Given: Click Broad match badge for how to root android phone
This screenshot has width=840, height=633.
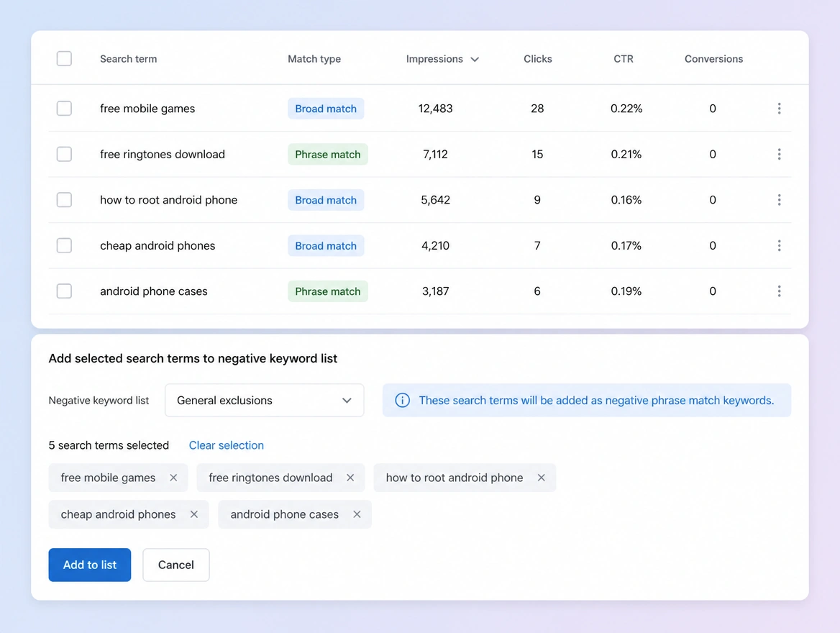Looking at the screenshot, I should click(x=326, y=200).
